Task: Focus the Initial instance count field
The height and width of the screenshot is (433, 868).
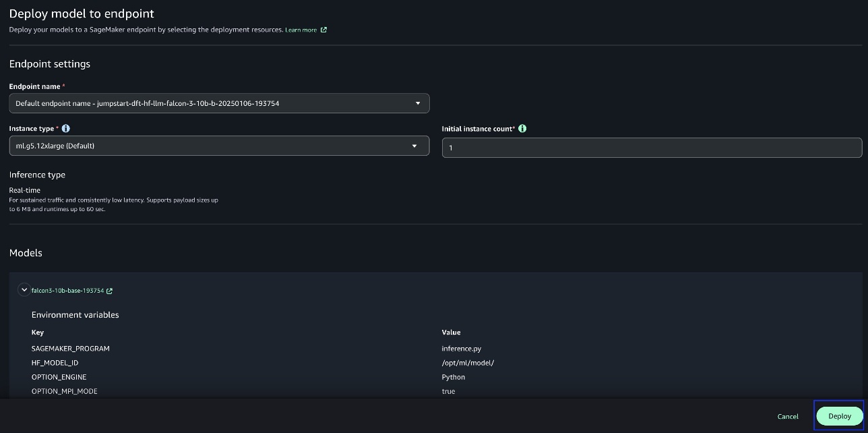Action: (651, 148)
